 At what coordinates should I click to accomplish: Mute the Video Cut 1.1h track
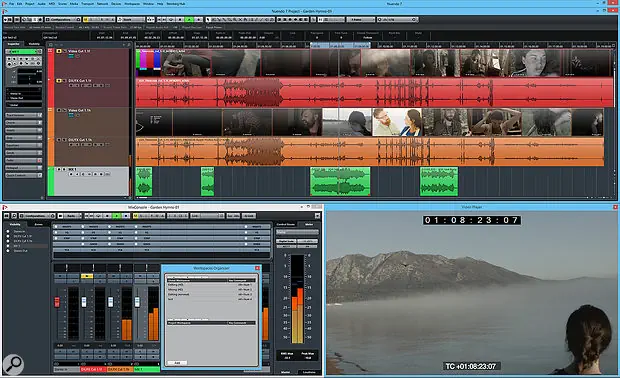tap(59, 110)
